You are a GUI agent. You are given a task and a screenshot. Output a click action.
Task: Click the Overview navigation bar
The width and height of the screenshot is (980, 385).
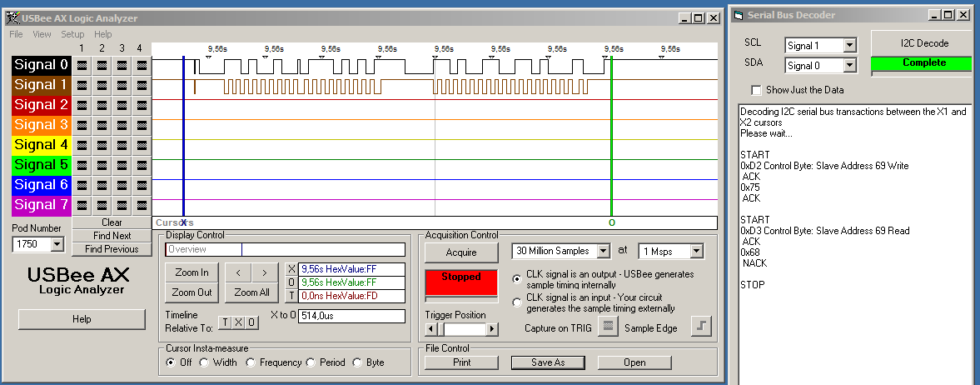tap(285, 249)
